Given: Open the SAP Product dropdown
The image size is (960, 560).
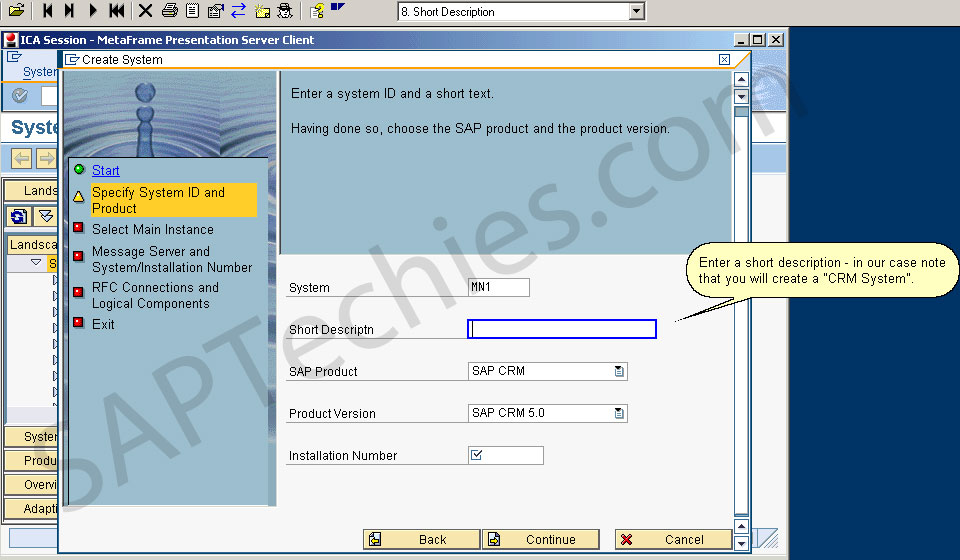Looking at the screenshot, I should [547, 371].
